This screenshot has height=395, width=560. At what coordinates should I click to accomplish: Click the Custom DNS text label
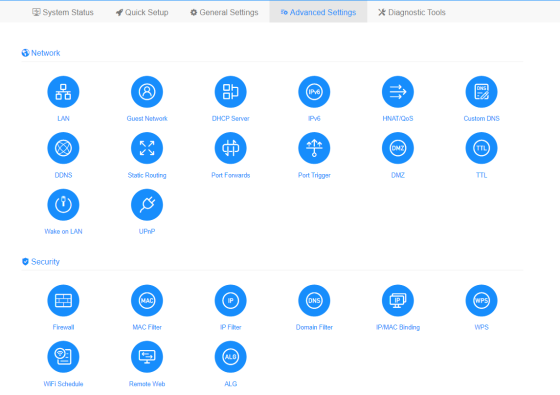[481, 119]
